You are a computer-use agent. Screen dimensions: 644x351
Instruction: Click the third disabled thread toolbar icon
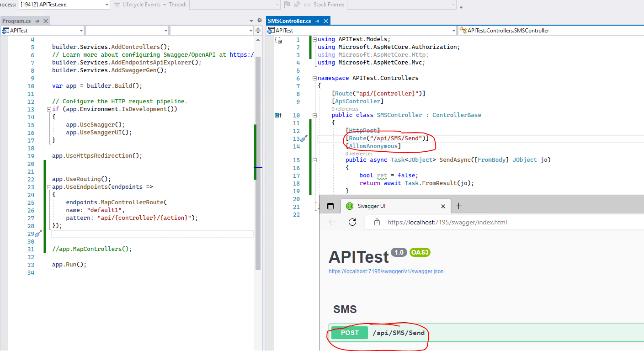(x=306, y=5)
